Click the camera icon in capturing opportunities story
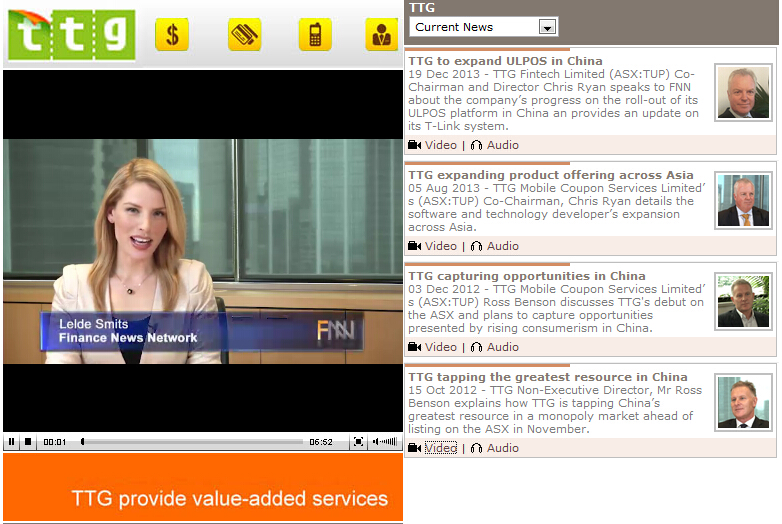This screenshot has width=782, height=524. 414,347
